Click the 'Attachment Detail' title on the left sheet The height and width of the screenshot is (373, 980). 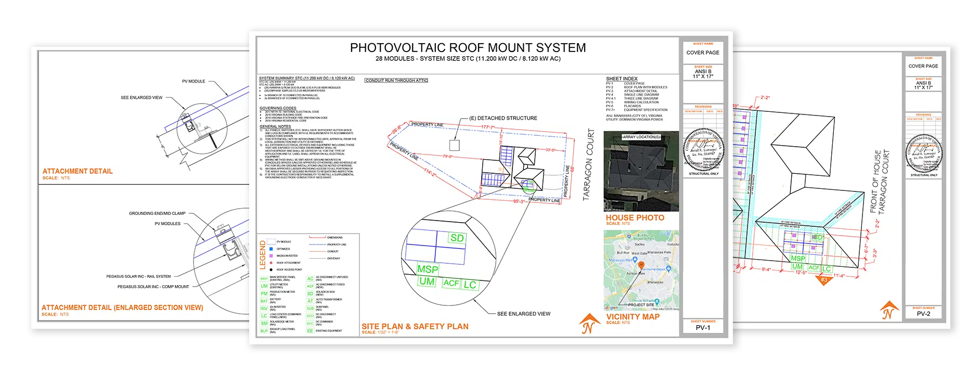coord(78,171)
